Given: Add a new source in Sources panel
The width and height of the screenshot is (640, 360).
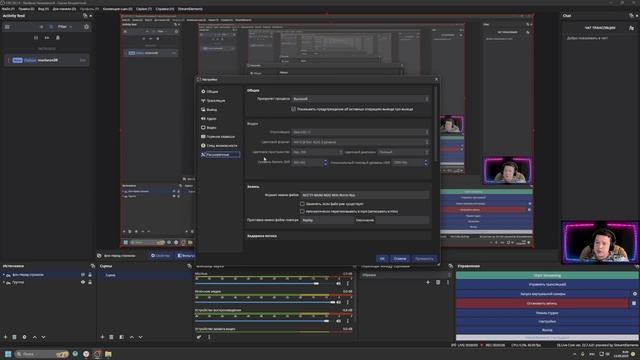Looking at the screenshot, I should tap(5, 337).
